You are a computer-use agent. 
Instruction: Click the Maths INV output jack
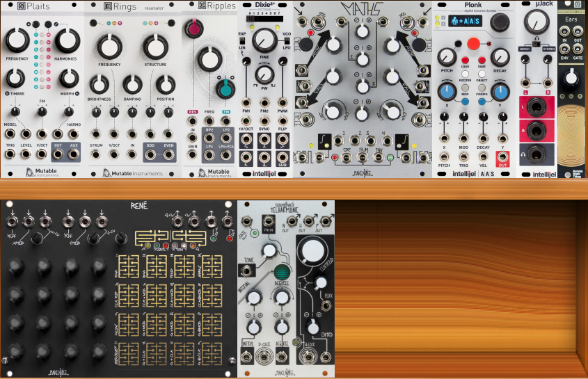379,157
